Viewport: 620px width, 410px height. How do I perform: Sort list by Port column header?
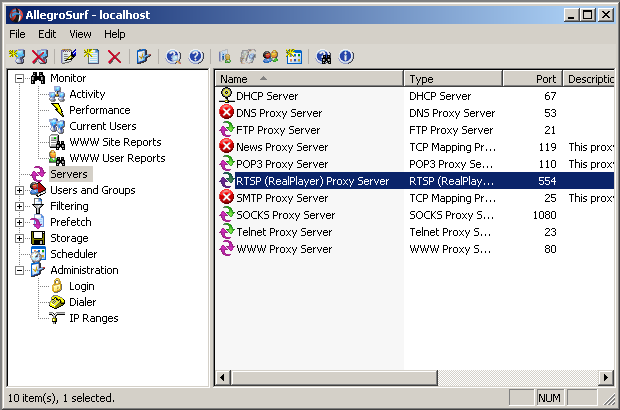(x=533, y=79)
